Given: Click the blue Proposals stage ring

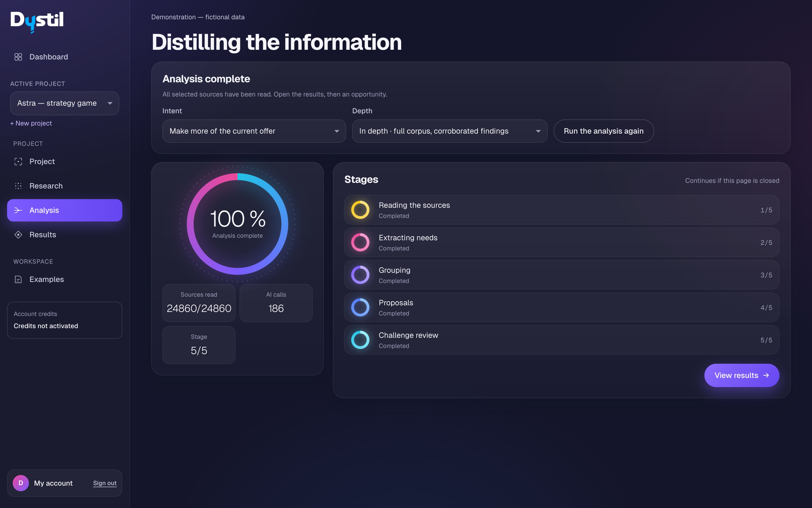Looking at the screenshot, I should tap(360, 307).
